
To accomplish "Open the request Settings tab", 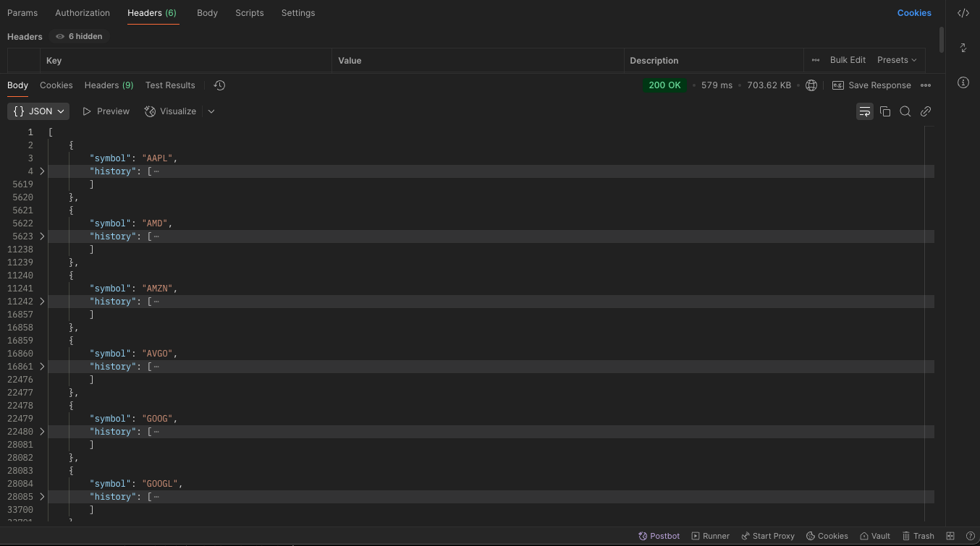I will tap(298, 13).
